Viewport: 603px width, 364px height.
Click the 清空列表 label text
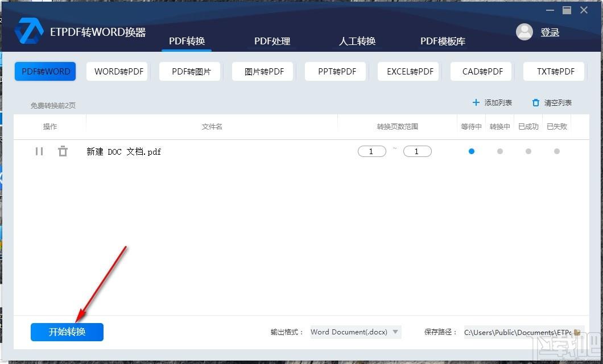pyautogui.click(x=557, y=102)
